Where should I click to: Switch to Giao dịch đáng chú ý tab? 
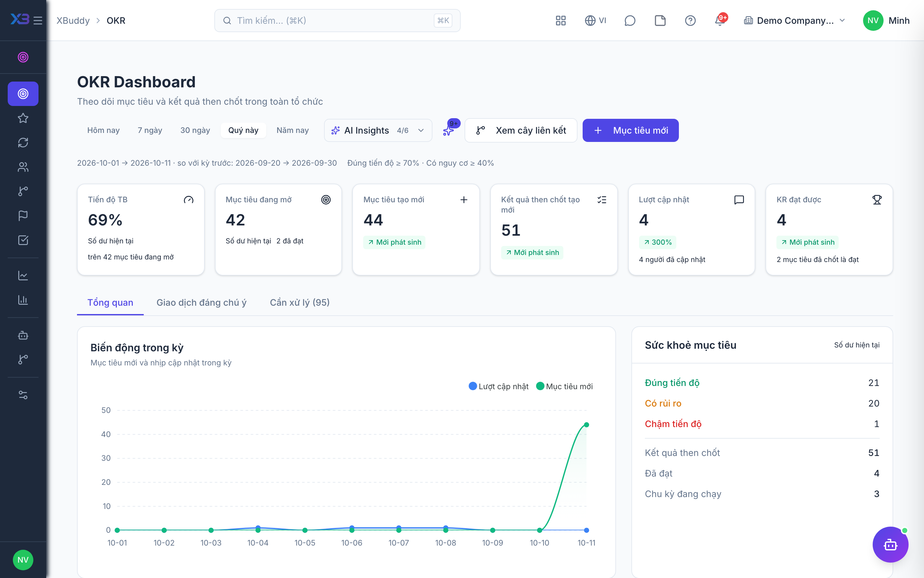(x=201, y=302)
